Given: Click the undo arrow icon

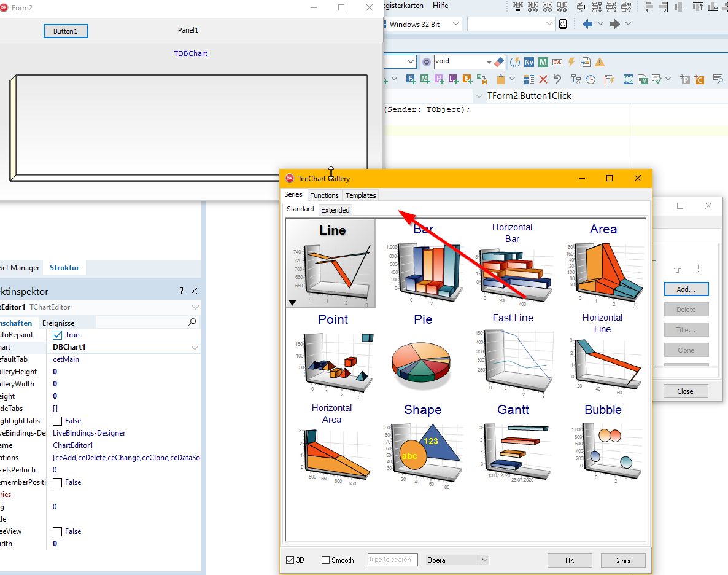Looking at the screenshot, I should (x=557, y=79).
